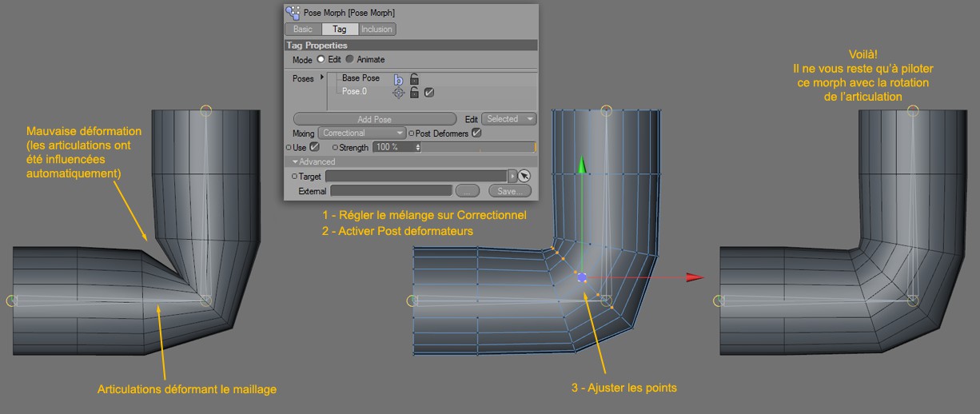Click the Target picker arrow icon
This screenshot has width=980, height=414.
click(524, 176)
